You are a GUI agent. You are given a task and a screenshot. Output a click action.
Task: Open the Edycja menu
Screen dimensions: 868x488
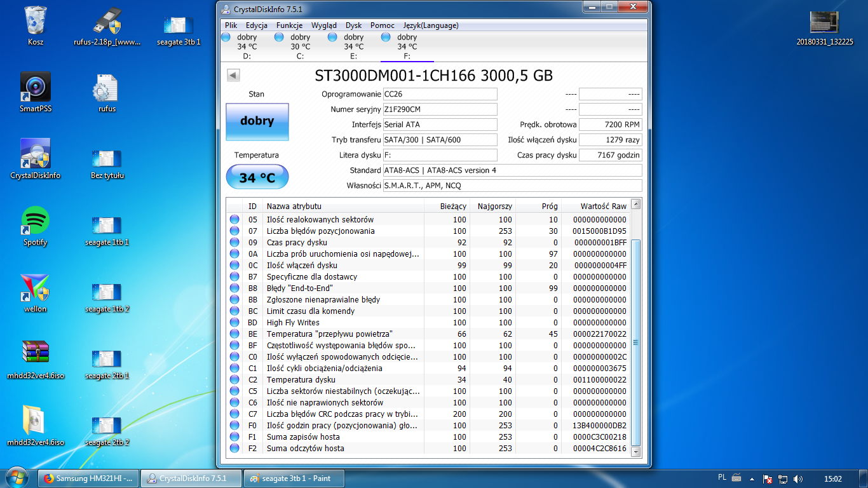tap(256, 25)
